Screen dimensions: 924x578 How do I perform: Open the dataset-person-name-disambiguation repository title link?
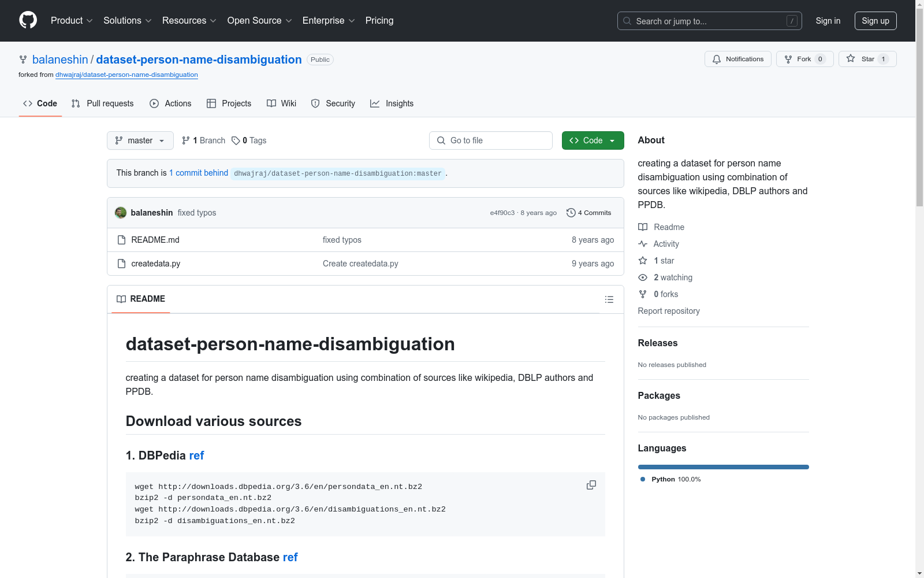coord(199,60)
